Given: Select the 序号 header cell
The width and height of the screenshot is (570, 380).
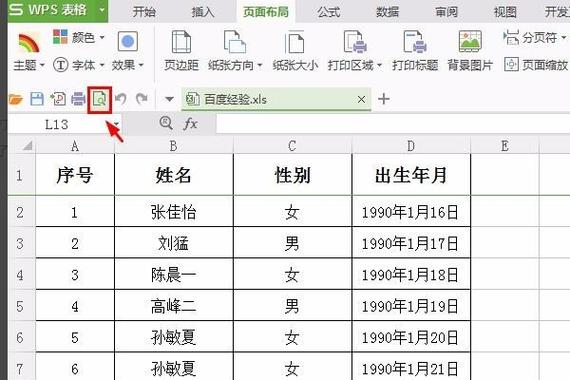Looking at the screenshot, I should (75, 175).
